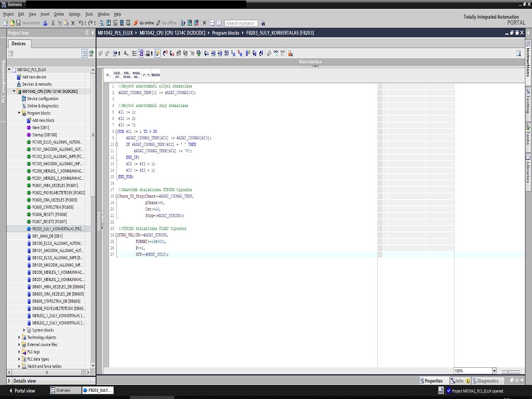Click Save project in the toolbar
532x399 pixels.
[x=28, y=23]
